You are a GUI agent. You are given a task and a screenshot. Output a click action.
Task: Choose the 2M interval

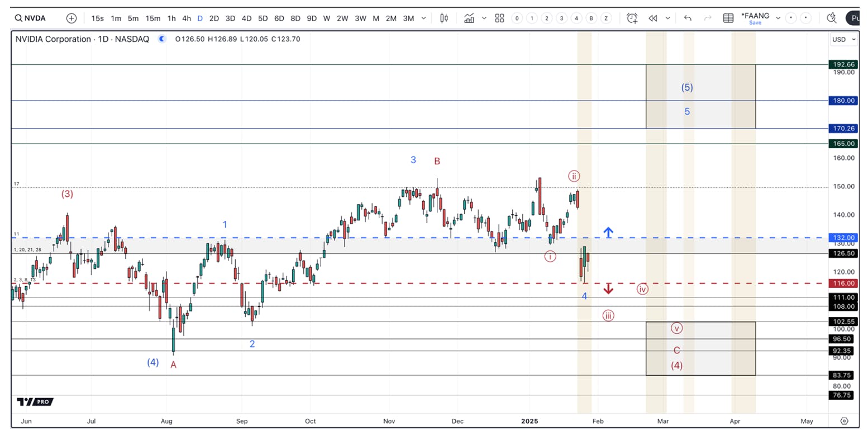392,18
